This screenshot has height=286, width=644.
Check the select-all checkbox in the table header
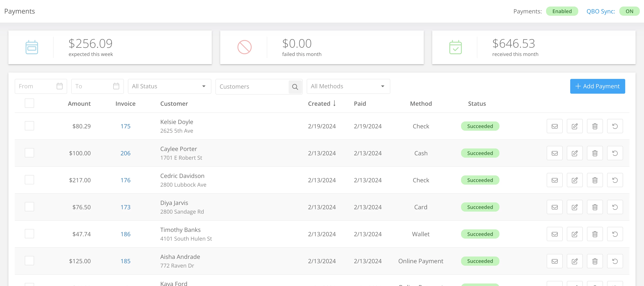tap(29, 103)
